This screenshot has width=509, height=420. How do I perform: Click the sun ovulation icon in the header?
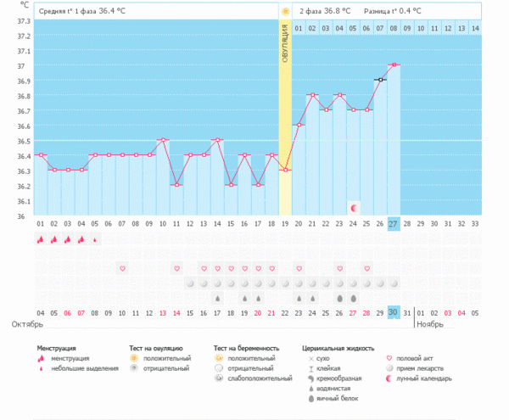tap(285, 12)
